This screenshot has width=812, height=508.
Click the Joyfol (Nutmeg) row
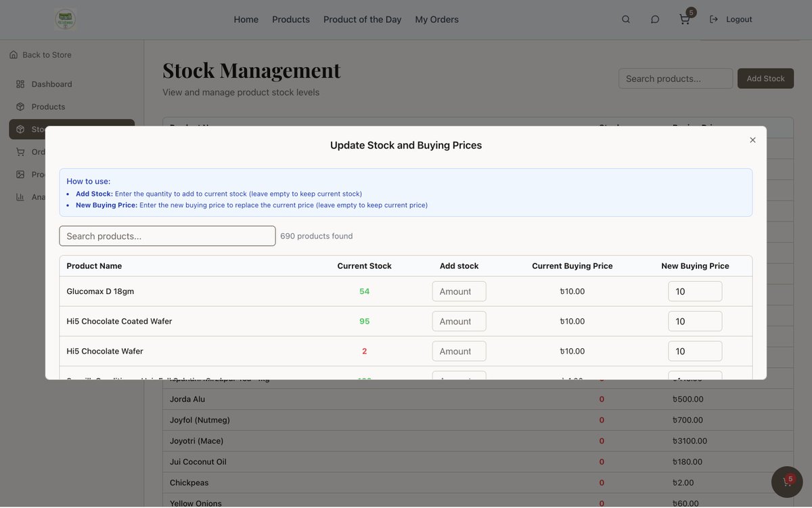(x=478, y=420)
